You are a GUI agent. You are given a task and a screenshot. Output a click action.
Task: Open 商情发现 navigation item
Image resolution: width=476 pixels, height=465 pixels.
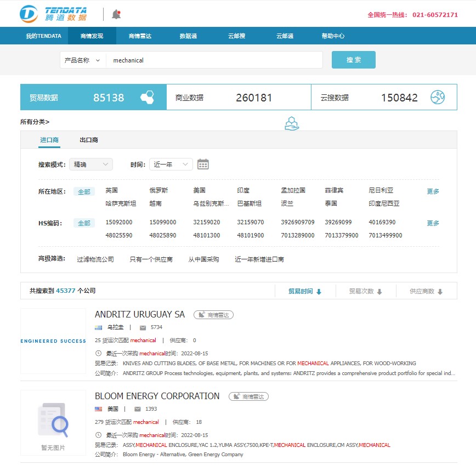[x=92, y=36]
